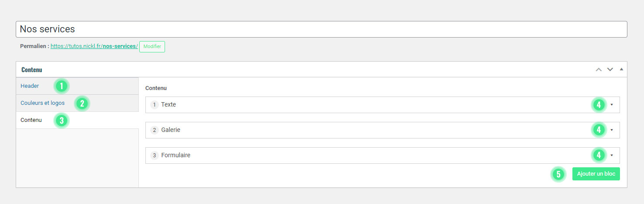Select the Texte block row label

(169, 105)
